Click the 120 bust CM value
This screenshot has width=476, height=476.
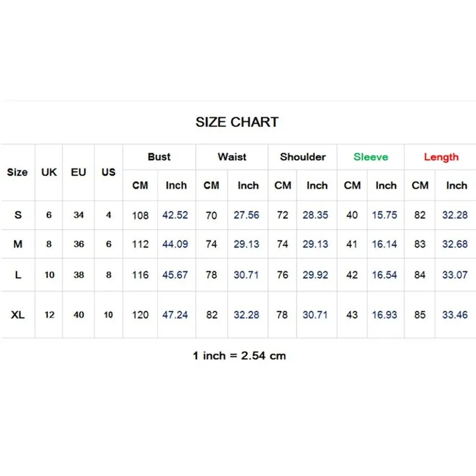point(140,315)
